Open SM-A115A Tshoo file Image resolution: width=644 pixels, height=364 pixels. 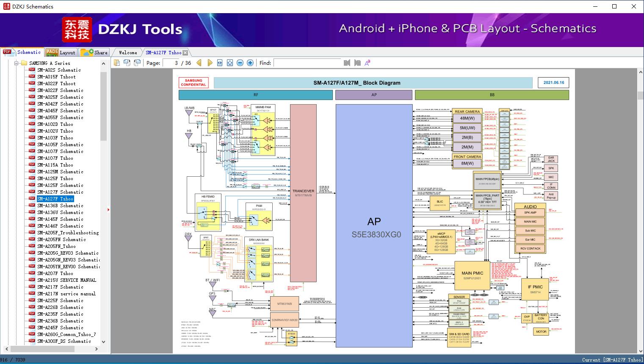pos(55,165)
